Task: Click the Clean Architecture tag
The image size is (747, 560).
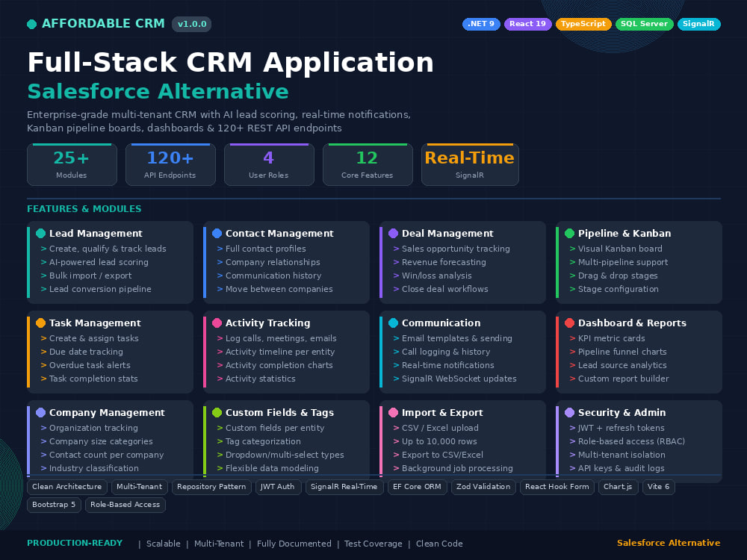Action: tap(66, 487)
